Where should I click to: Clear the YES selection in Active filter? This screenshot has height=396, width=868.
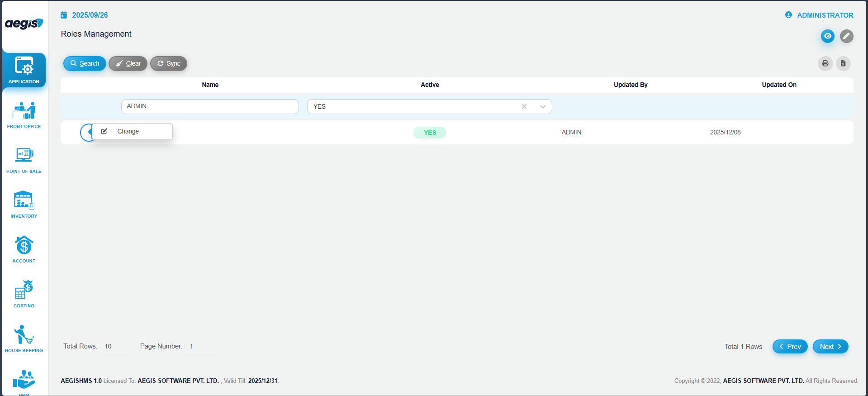tap(524, 107)
